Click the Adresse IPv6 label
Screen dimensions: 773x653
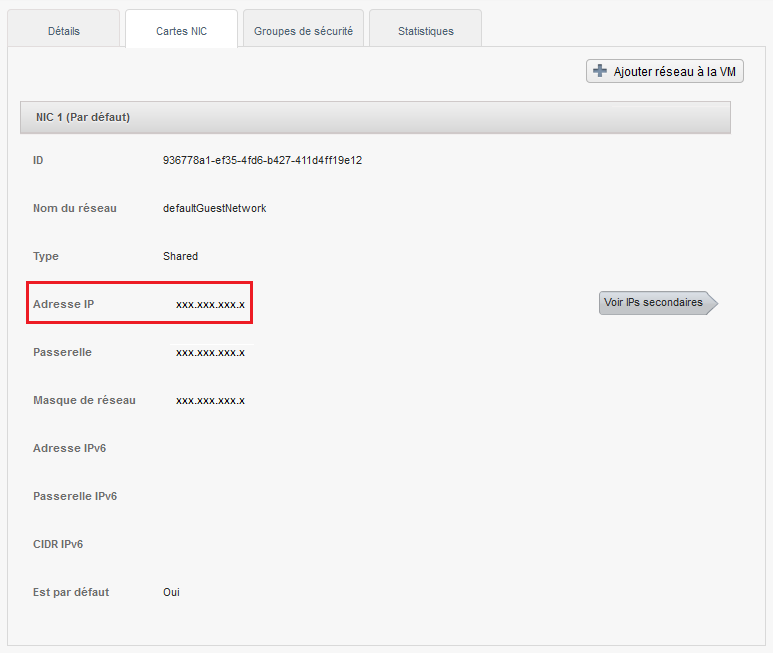pos(69,448)
